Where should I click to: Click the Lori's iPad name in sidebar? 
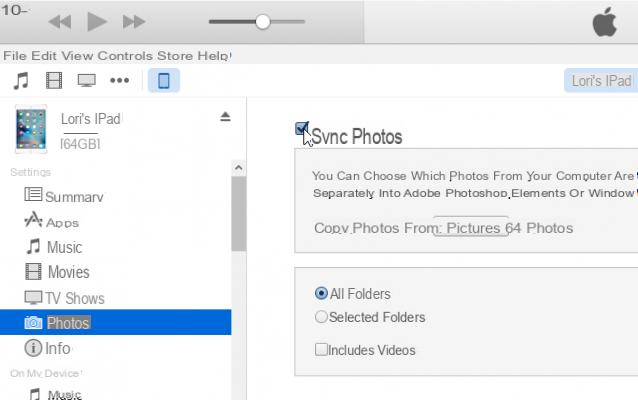pyautogui.click(x=91, y=119)
